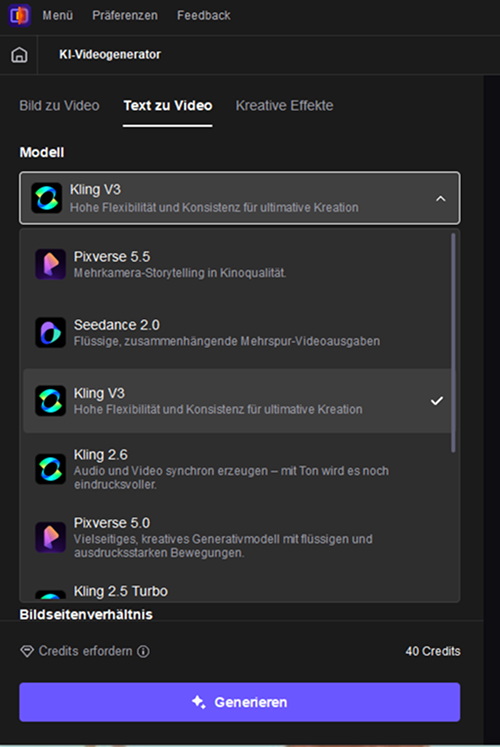Screen dimensions: 500x747
Task: Click the model list scrollbar
Action: tap(453, 342)
